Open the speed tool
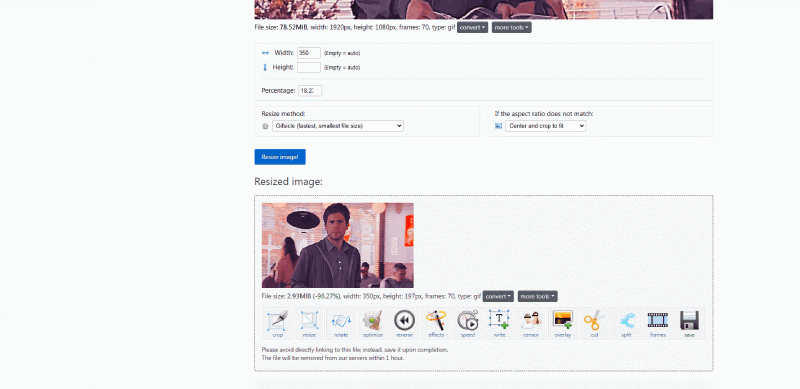 coord(467,324)
